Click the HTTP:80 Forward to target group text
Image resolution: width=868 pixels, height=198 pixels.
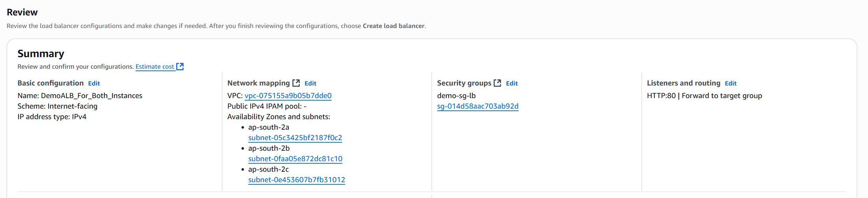pyautogui.click(x=704, y=96)
